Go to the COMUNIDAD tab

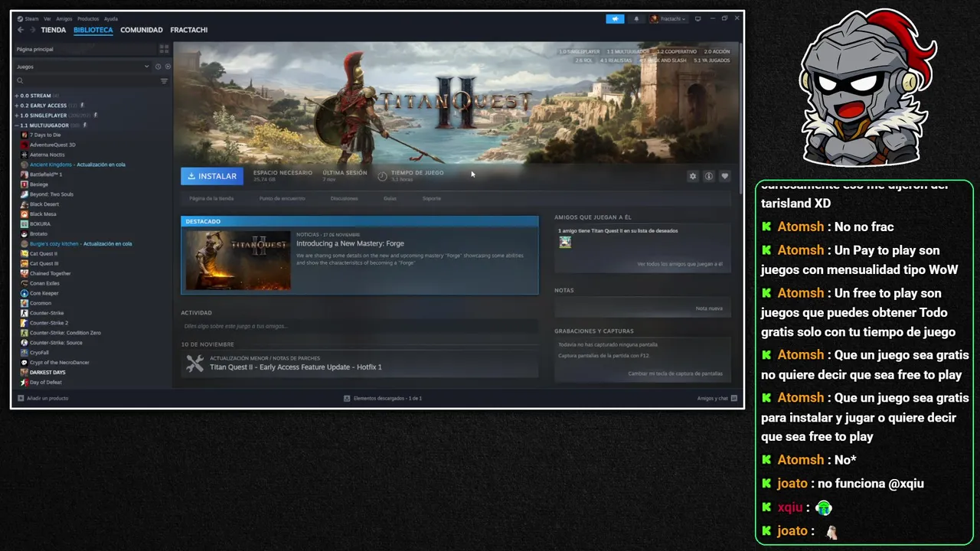pyautogui.click(x=142, y=30)
